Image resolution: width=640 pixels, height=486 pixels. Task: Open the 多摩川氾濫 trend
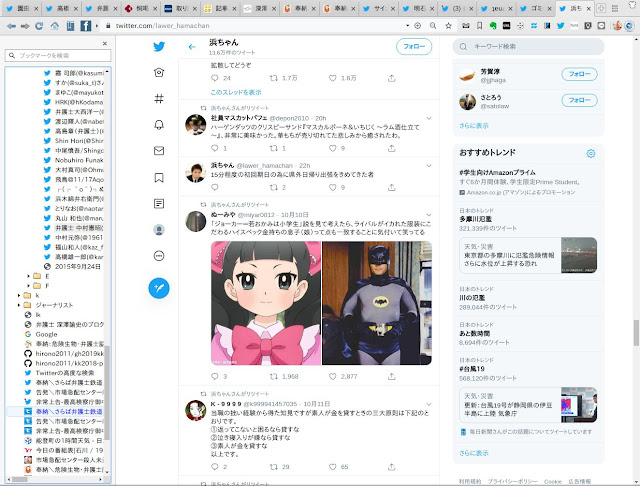(476, 219)
